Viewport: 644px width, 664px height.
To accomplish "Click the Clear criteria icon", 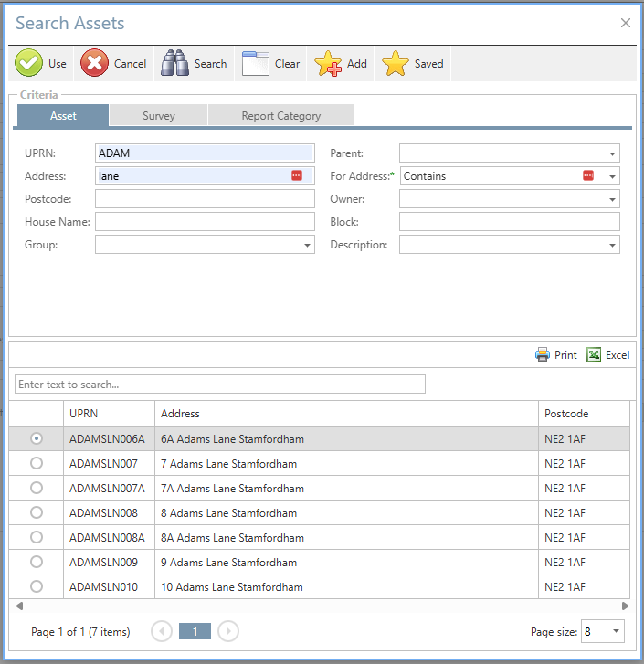I will coord(256,64).
